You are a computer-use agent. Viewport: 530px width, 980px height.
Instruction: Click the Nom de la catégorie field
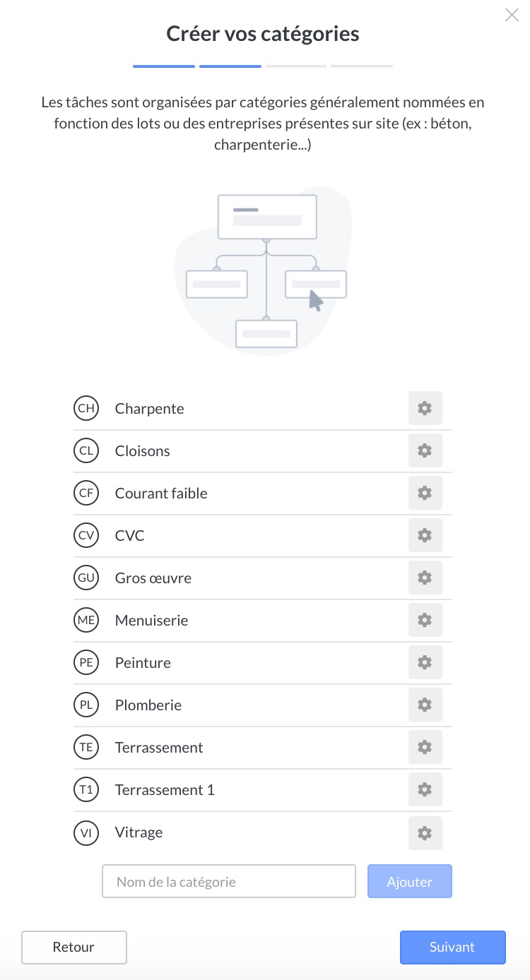228,881
